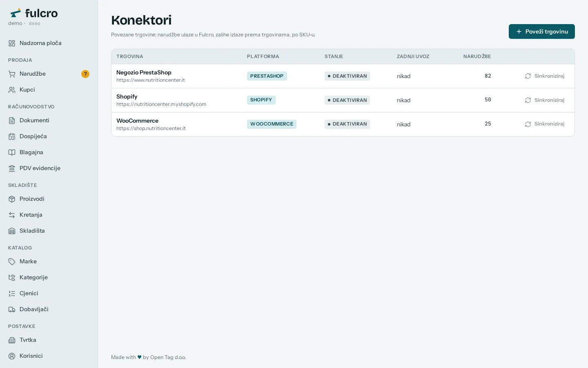Click the Kupci people icon
The image size is (588, 368).
(x=12, y=90)
